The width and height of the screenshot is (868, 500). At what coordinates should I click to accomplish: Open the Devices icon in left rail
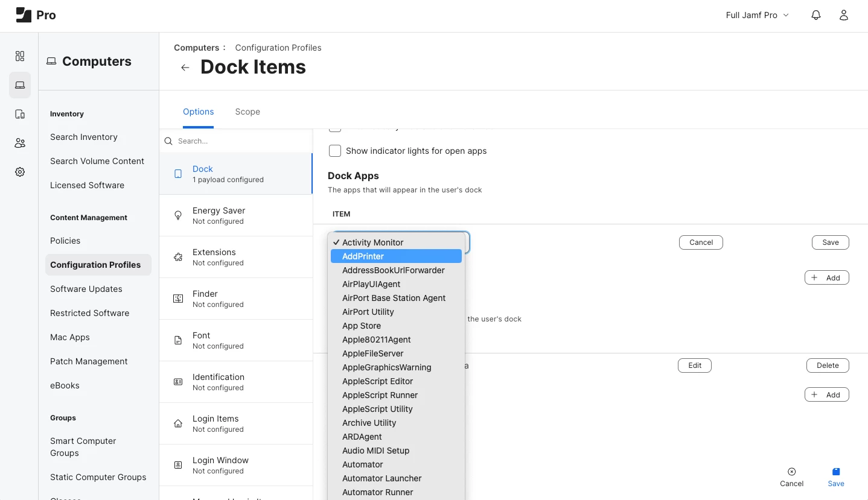(20, 114)
